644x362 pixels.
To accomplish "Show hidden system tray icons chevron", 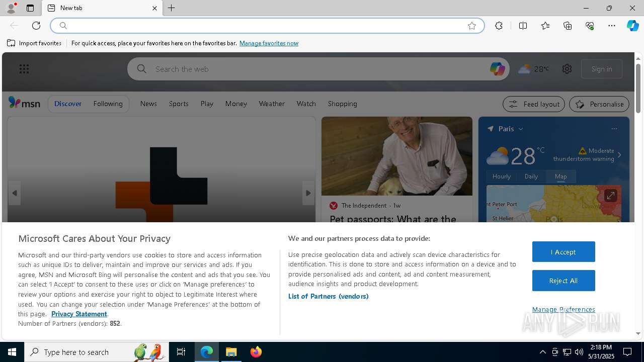I will (542, 352).
